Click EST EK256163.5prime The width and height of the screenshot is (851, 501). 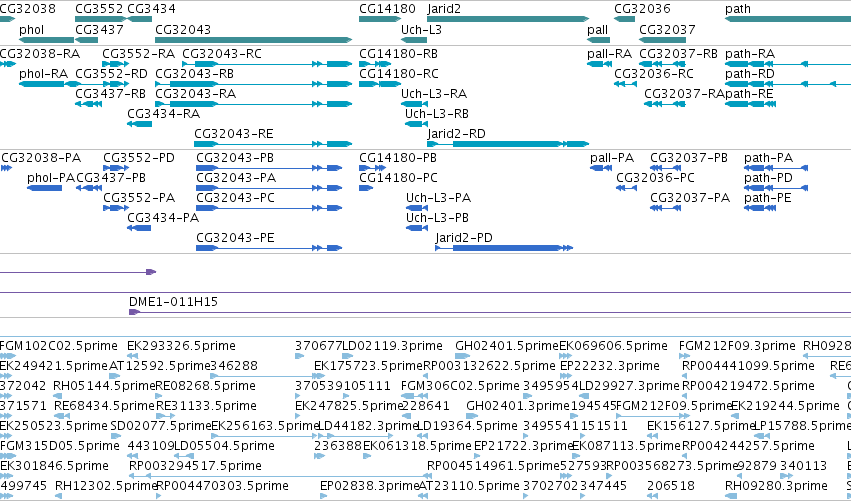(265, 426)
